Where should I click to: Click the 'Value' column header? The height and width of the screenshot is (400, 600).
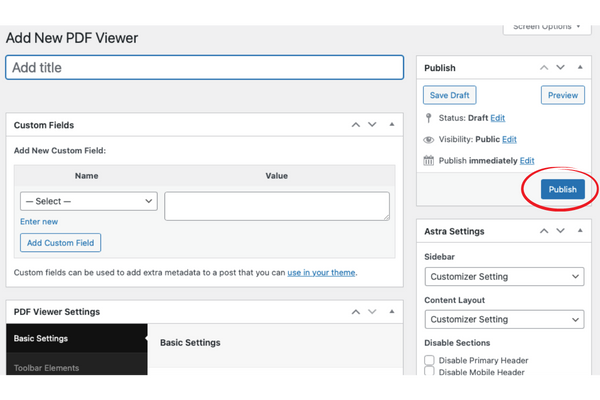(x=277, y=176)
